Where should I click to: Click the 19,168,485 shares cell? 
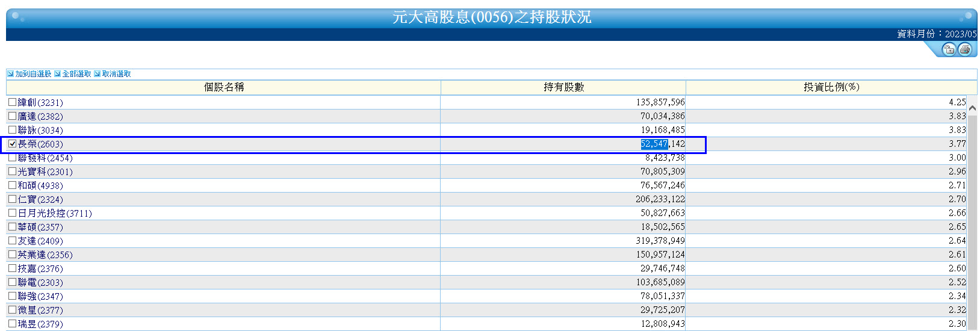coord(563,130)
